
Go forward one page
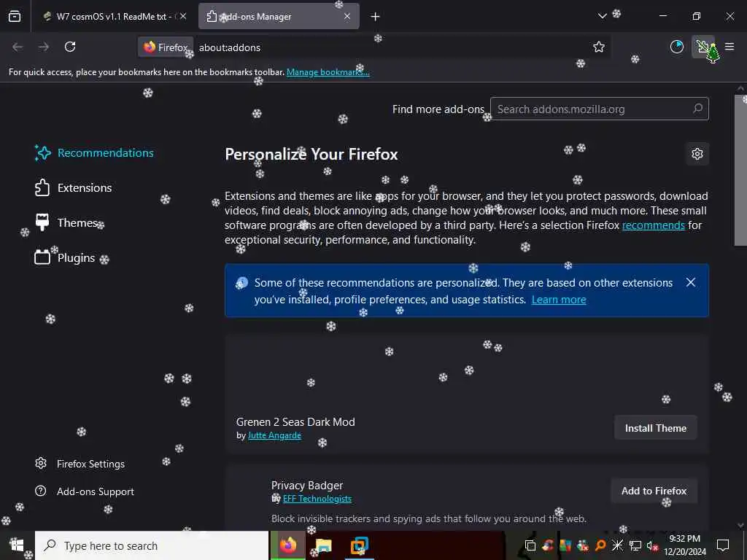[44, 47]
